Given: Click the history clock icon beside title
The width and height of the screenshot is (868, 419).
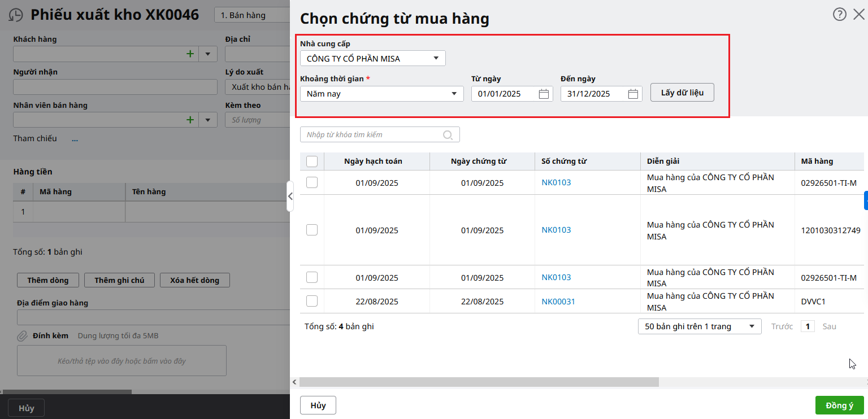Looking at the screenshot, I should pos(16,15).
